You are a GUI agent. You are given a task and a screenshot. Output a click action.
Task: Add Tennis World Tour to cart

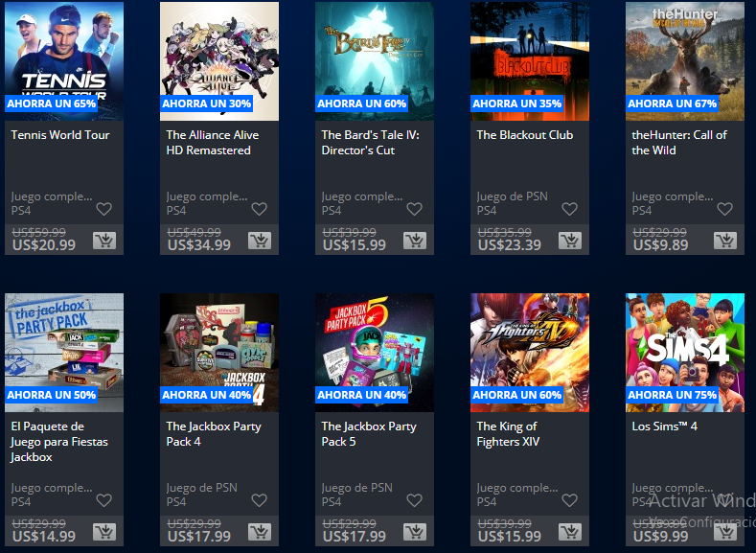104,241
